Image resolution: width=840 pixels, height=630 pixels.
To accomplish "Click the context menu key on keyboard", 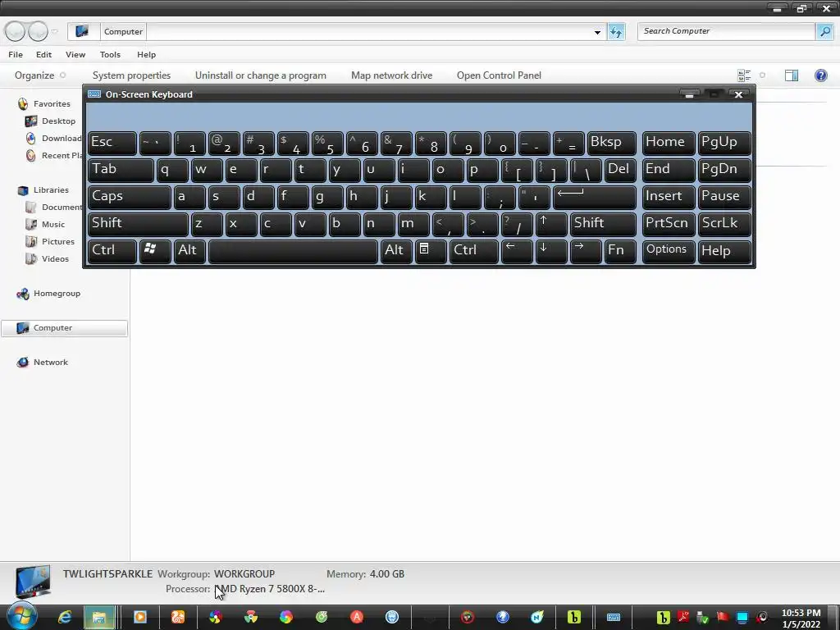I will click(430, 251).
